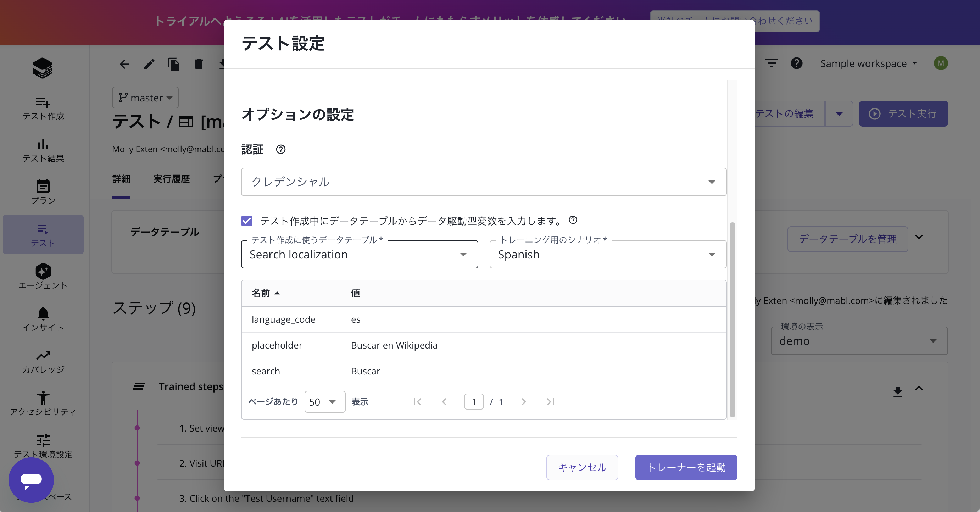980x512 pixels.
Task: Open the Search localization data table dropdown
Action: [x=359, y=254]
